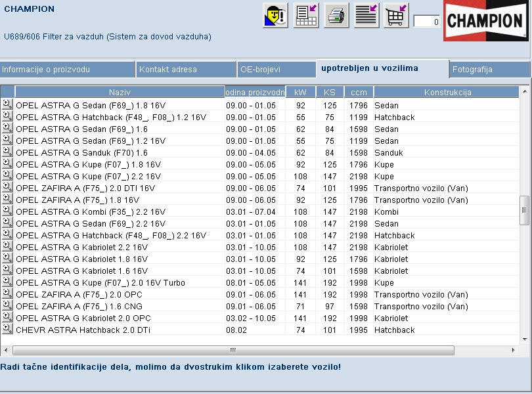
Task: Select row OPEL ZAFIRA A (F75_) 2.0 DTI 16V
Action: pyautogui.click(x=260, y=188)
